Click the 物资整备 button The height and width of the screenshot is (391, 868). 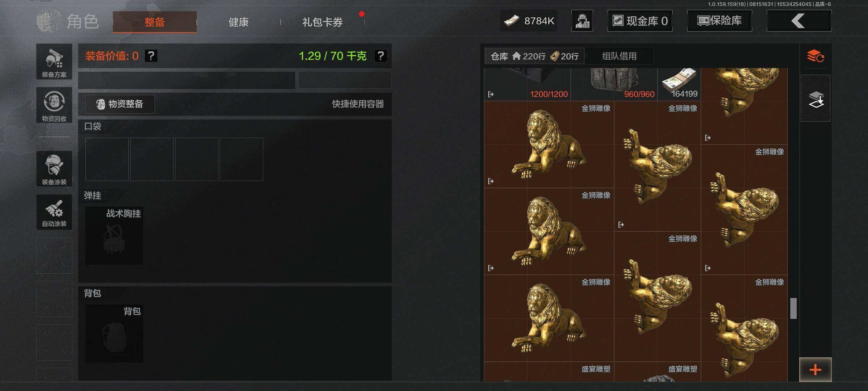click(120, 104)
